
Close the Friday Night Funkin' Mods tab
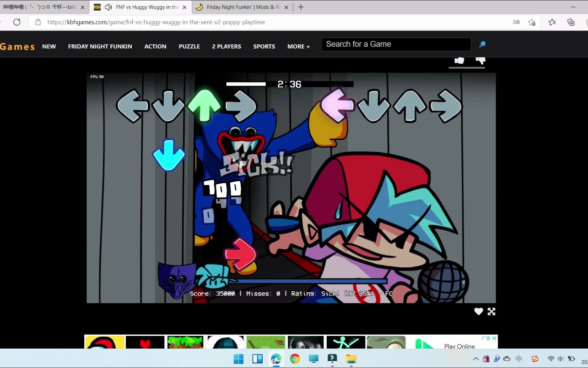point(286,7)
